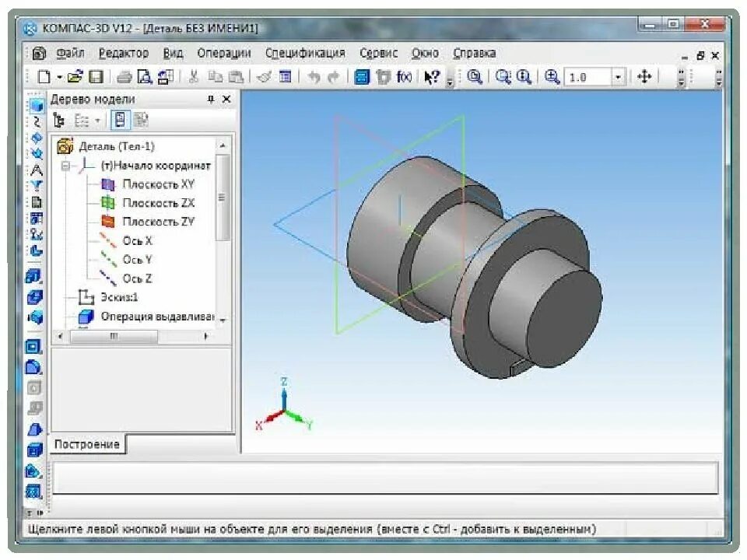
Task: Activate the context help pointer icon
Action: coord(432,77)
